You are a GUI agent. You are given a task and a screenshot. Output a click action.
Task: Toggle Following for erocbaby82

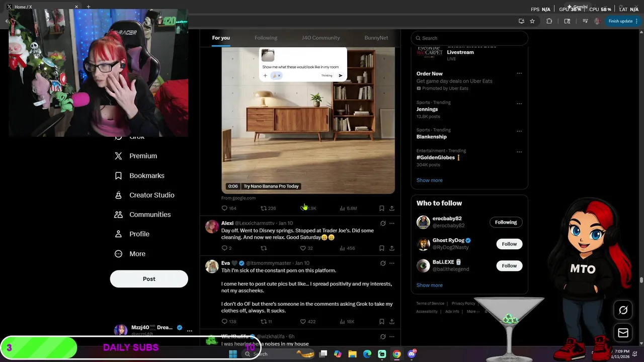(506, 222)
